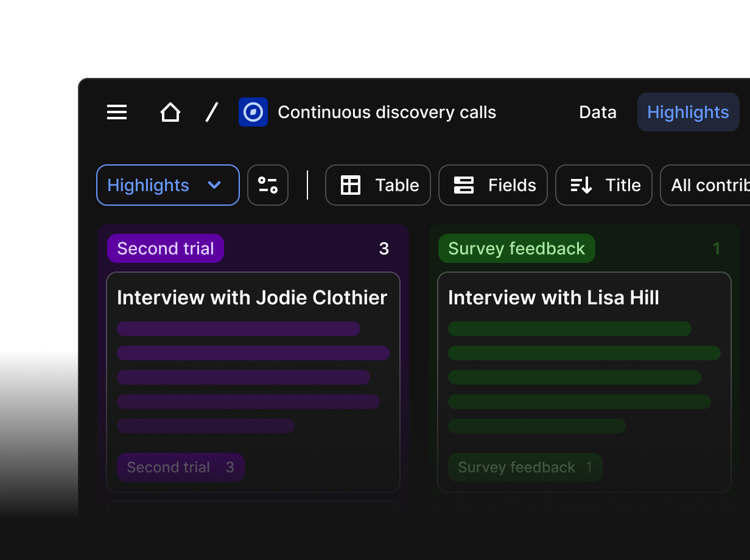The width and height of the screenshot is (750, 560).
Task: Select the Highlights tab
Action: pos(688,112)
